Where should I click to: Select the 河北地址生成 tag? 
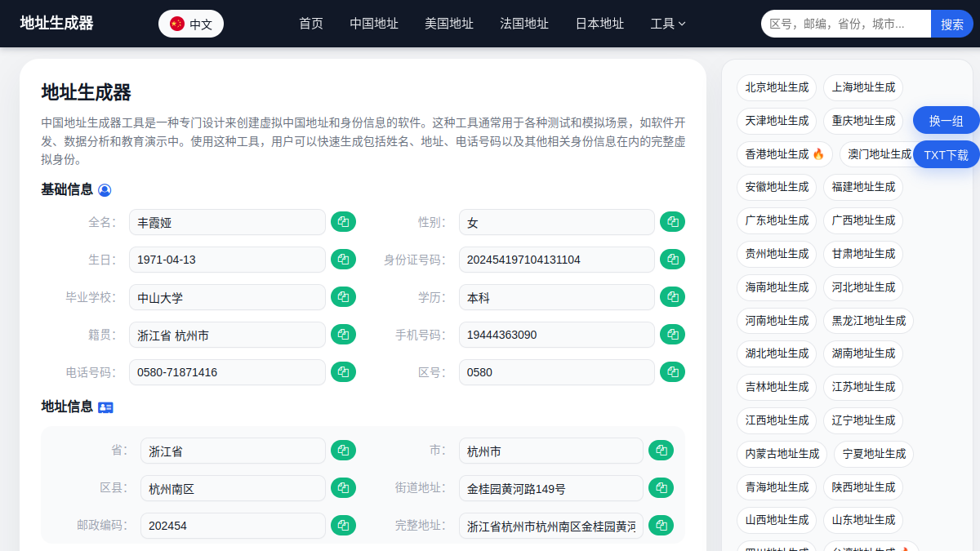click(863, 287)
